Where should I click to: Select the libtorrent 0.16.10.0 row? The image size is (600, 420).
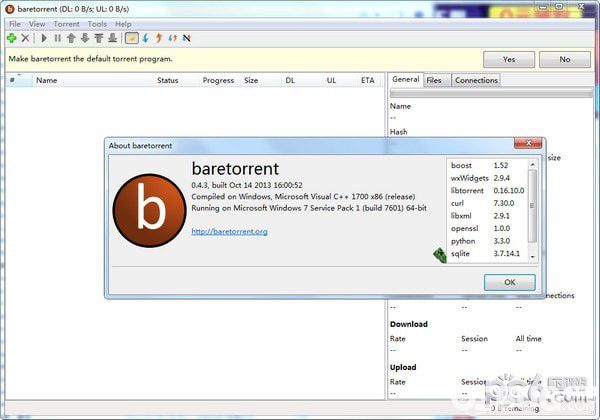click(487, 190)
